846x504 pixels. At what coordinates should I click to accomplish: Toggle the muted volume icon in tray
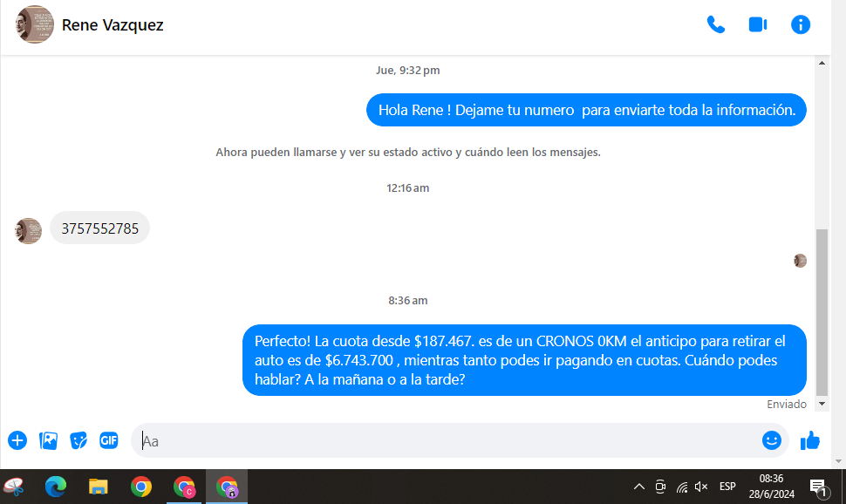point(701,487)
